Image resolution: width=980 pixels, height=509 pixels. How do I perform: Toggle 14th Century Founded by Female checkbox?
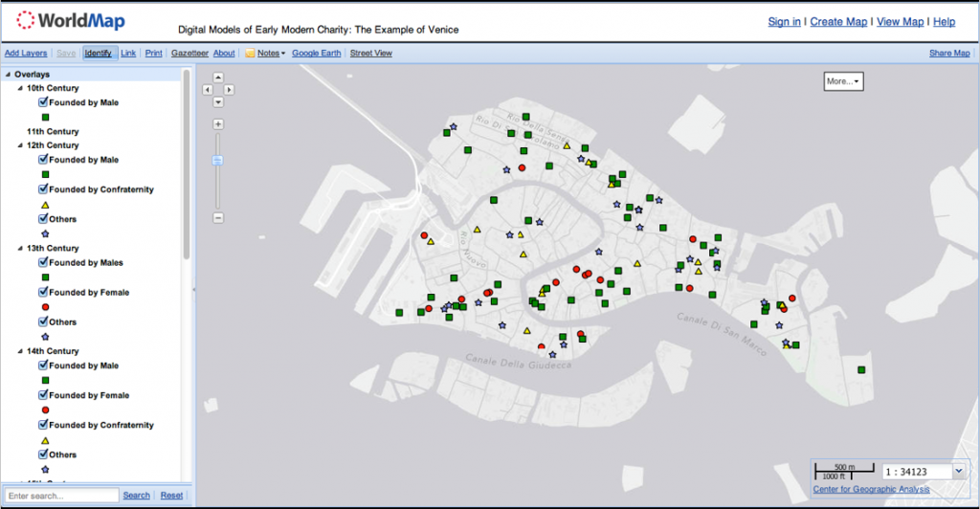click(x=43, y=395)
